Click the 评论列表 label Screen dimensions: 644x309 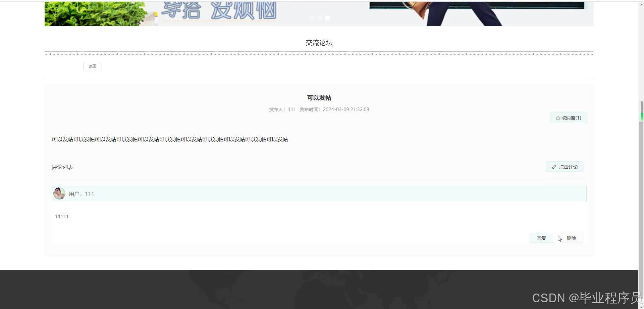(x=62, y=167)
